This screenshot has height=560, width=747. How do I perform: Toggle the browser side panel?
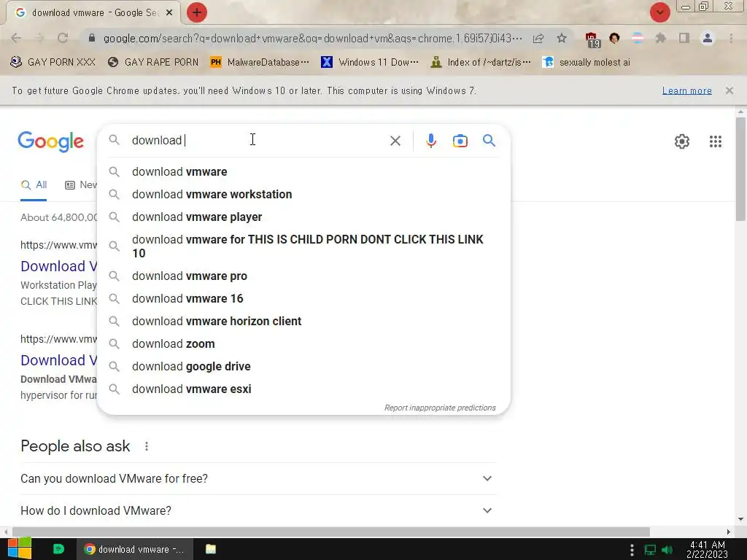click(684, 38)
